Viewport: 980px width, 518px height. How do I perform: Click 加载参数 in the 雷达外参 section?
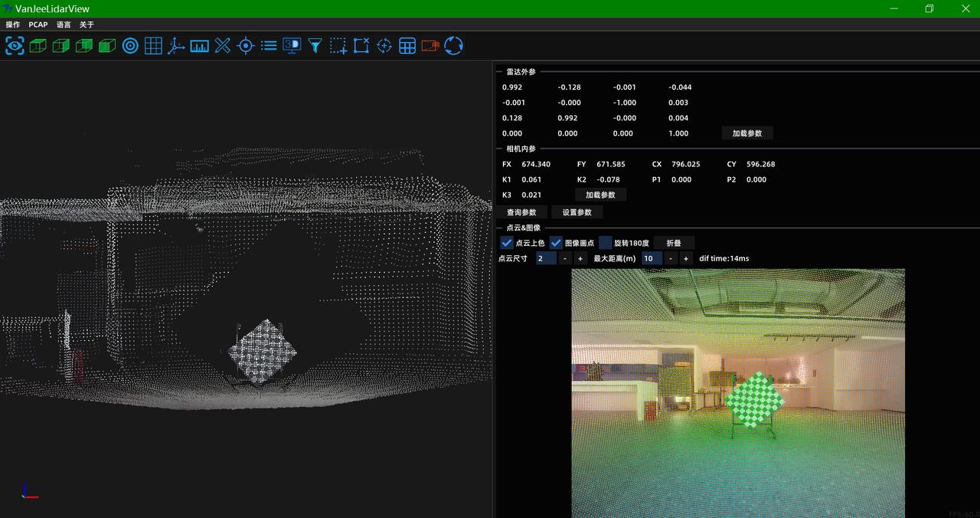[747, 133]
